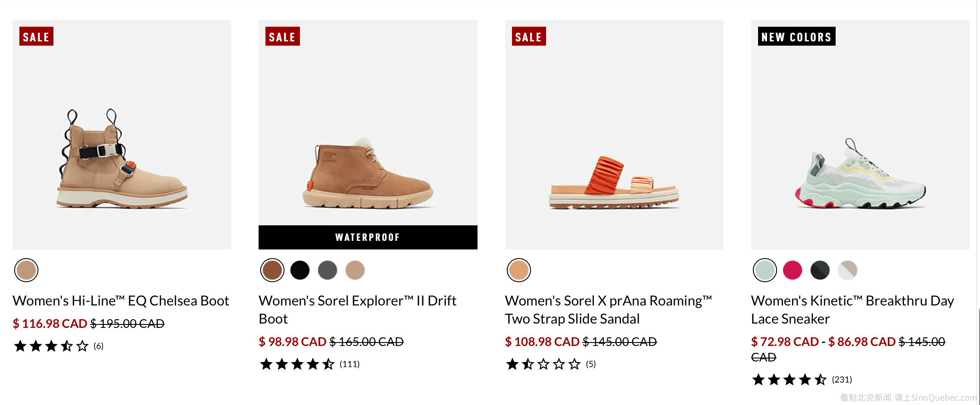This screenshot has height=405, width=980.
Task: Select the black Kinetic Breakthru sneaker swatch
Action: [x=820, y=270]
